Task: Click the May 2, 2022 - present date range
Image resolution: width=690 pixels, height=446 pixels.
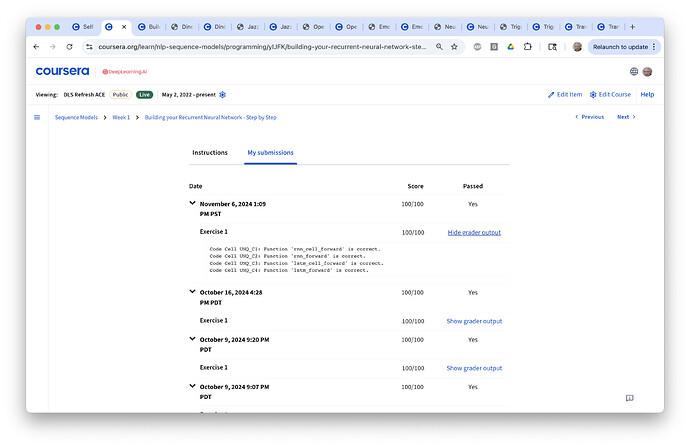Action: [188, 95]
